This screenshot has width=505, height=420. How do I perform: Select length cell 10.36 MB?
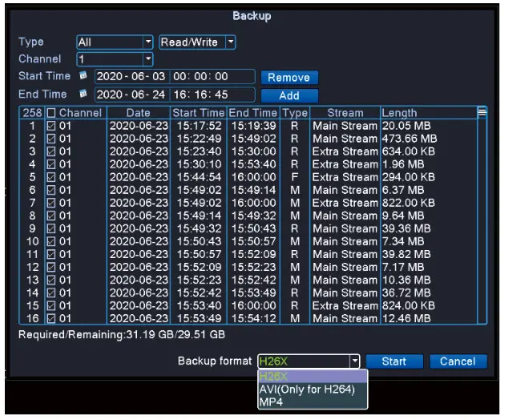coord(406,280)
